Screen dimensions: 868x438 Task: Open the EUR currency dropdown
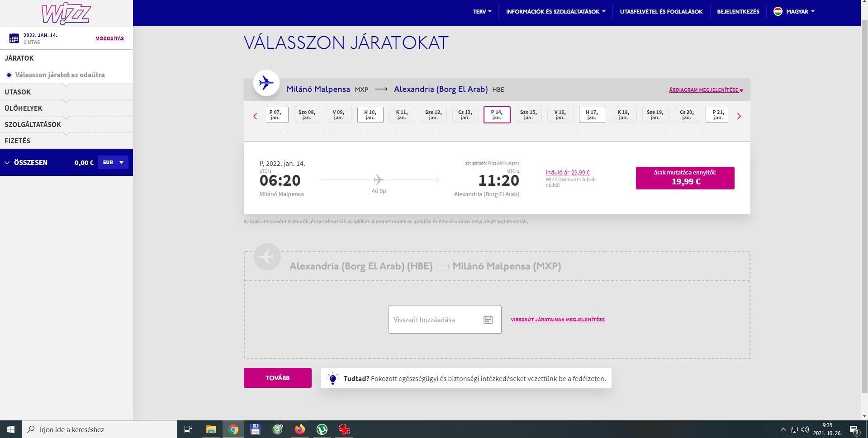pos(113,162)
